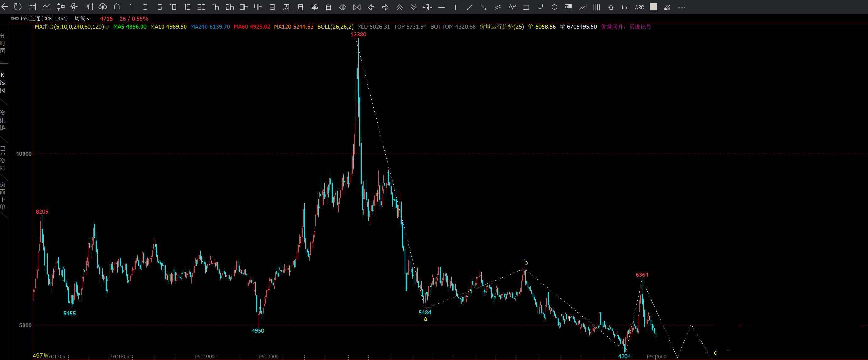The width and height of the screenshot is (868, 360).
Task: Click the 13380 peak price label
Action: coord(358,35)
